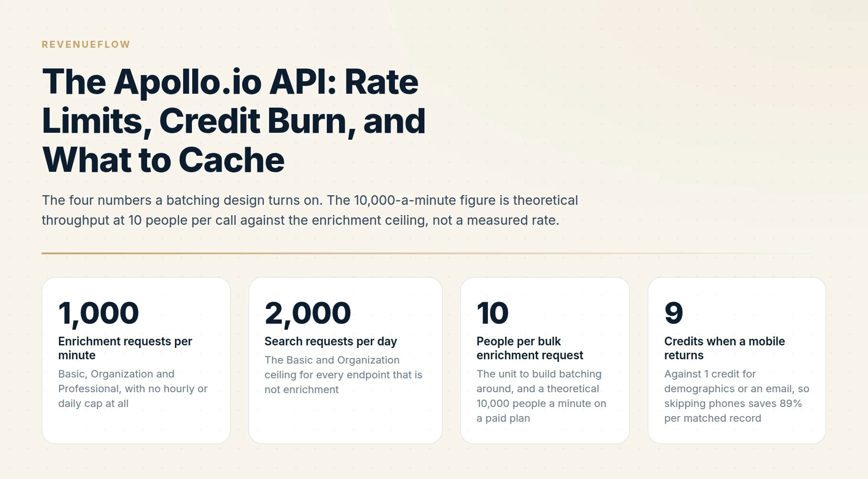Click 'The Basic and Organization ceiling' description
This screenshot has width=868, height=479.
tap(343, 374)
